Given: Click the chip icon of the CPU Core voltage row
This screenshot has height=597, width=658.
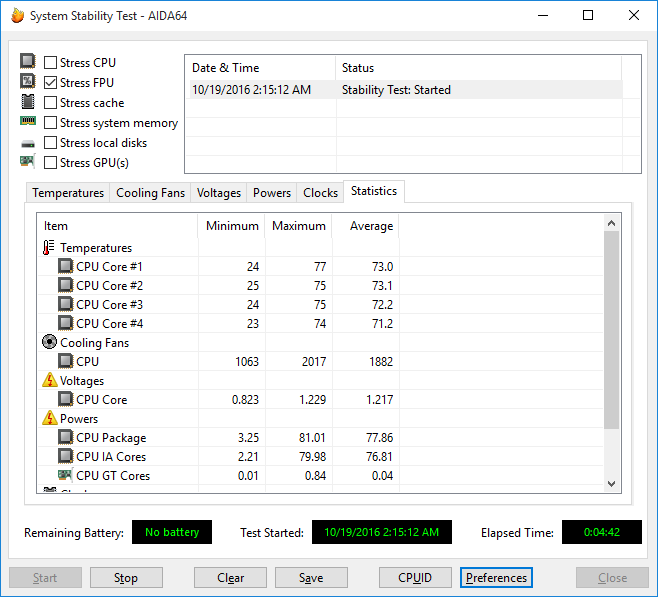Looking at the screenshot, I should (65, 399).
